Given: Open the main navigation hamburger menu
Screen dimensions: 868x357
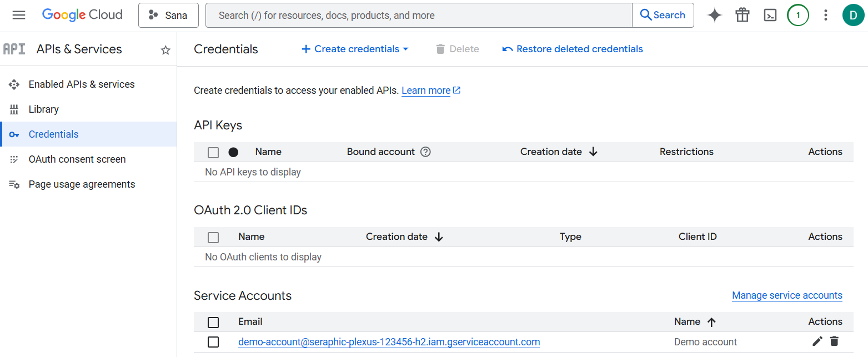Looking at the screenshot, I should [x=19, y=15].
